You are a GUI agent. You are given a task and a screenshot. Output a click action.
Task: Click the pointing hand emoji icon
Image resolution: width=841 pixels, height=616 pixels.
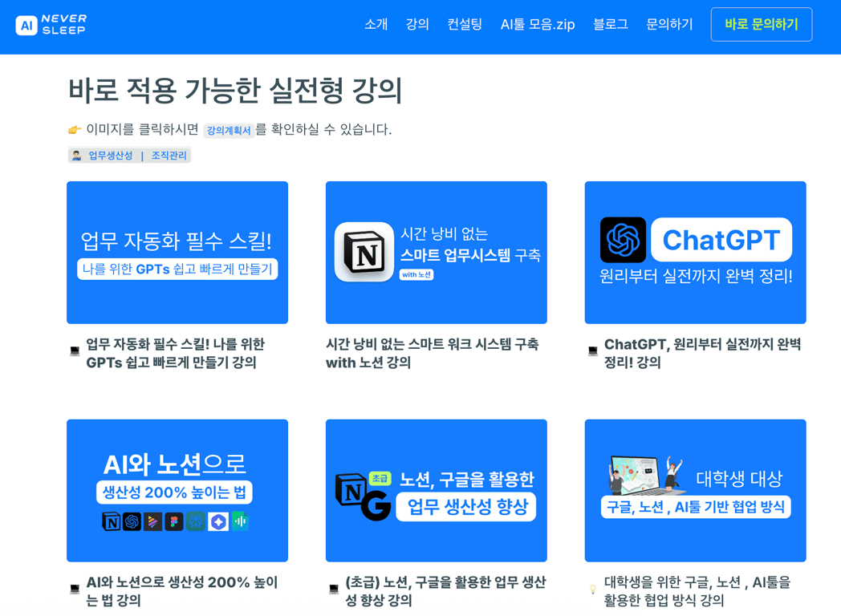tap(75, 129)
